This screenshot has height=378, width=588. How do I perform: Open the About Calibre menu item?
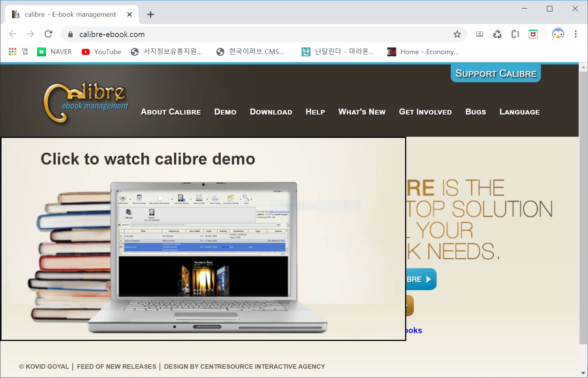tap(171, 112)
